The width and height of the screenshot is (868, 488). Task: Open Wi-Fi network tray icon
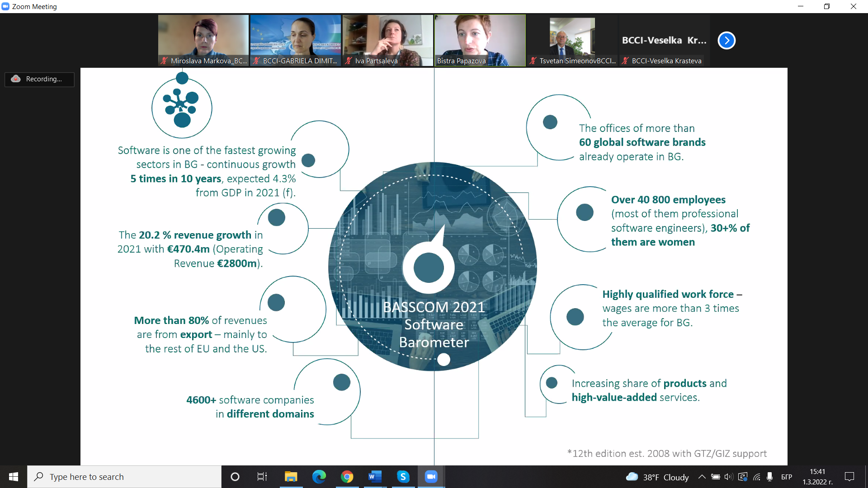pyautogui.click(x=757, y=477)
